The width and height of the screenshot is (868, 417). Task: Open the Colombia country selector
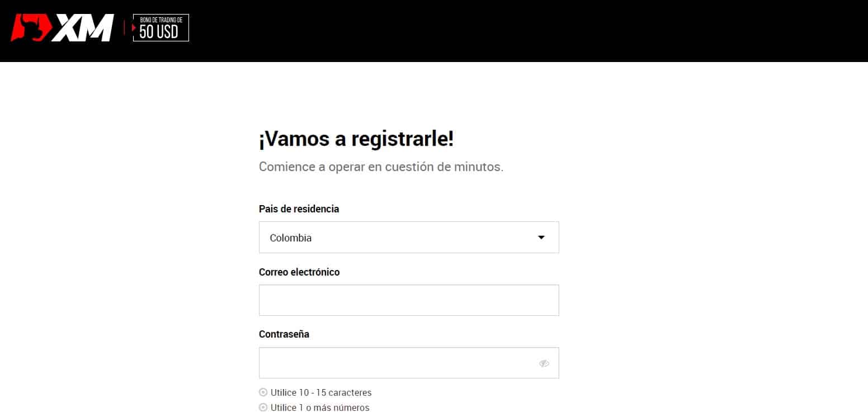point(409,238)
